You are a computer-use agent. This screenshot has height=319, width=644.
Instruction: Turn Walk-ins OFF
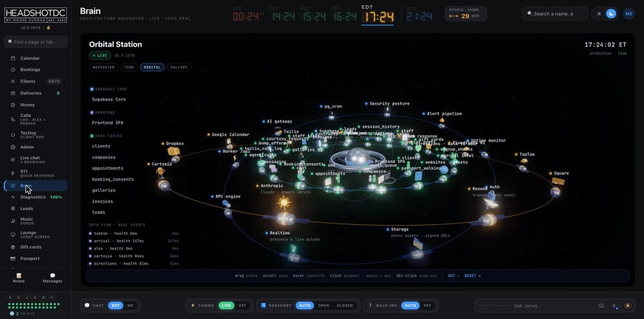pos(427,306)
